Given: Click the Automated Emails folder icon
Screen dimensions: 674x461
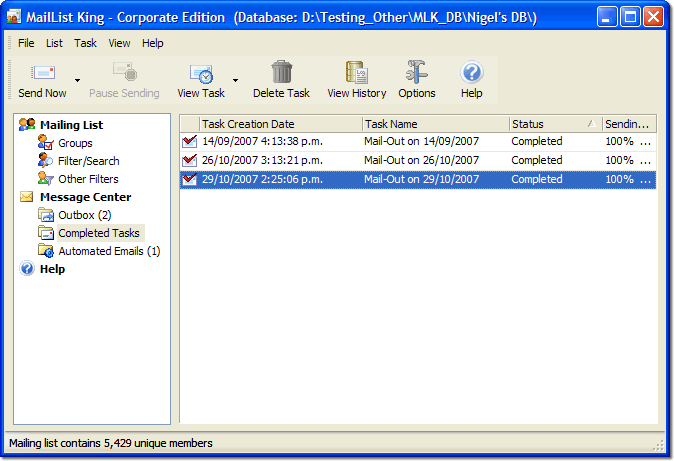Looking at the screenshot, I should (x=46, y=250).
